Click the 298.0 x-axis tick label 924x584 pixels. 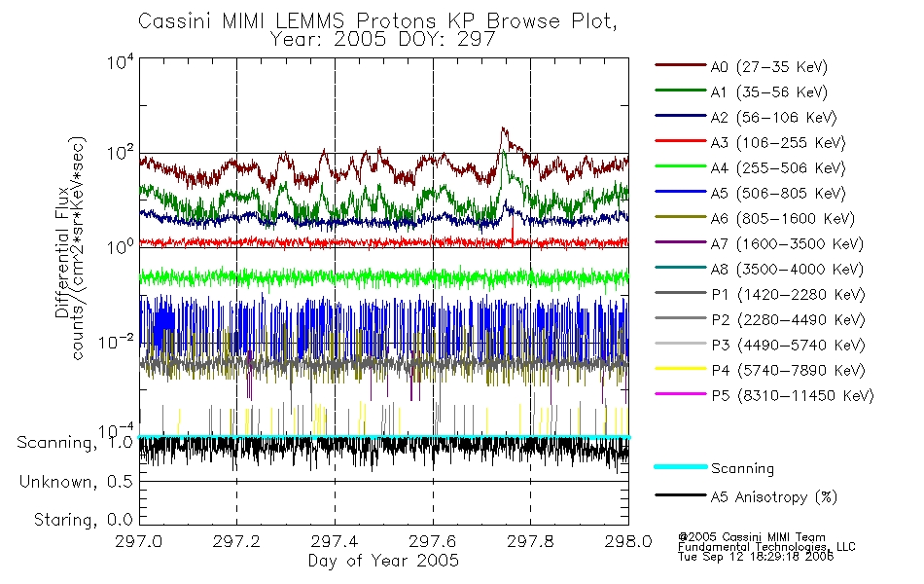628,541
